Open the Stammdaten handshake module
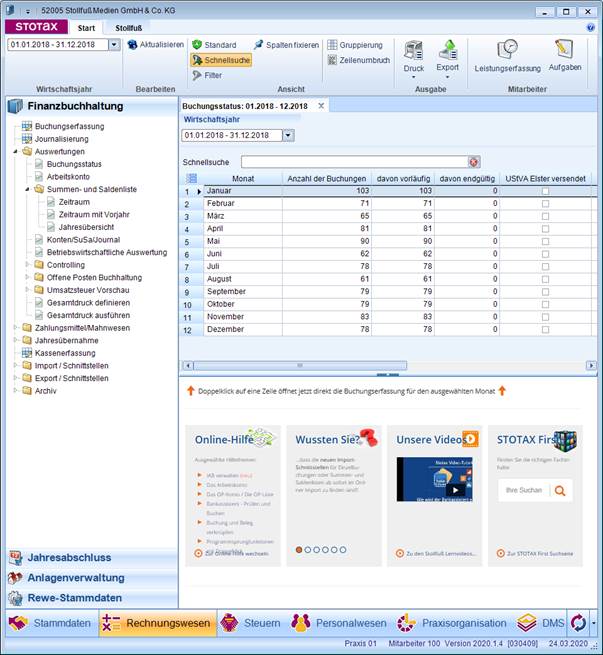The width and height of the screenshot is (603, 655). coord(53,623)
